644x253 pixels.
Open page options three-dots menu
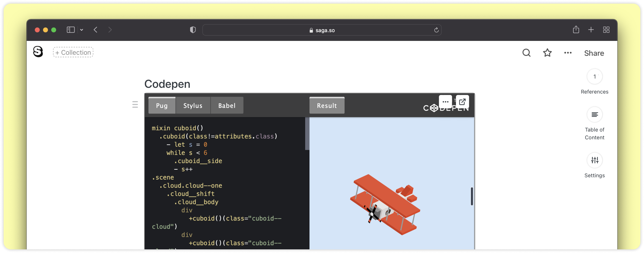(x=568, y=53)
